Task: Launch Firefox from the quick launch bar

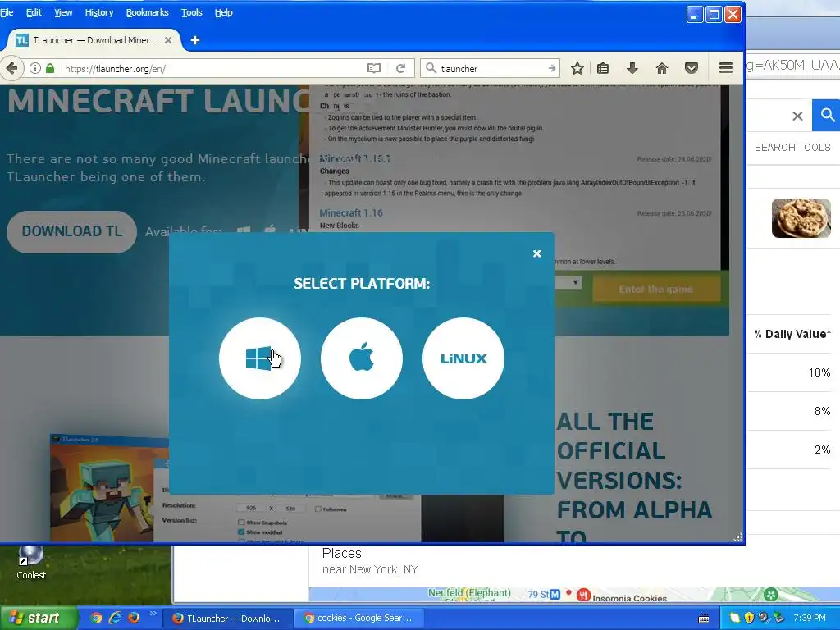Action: [x=134, y=618]
